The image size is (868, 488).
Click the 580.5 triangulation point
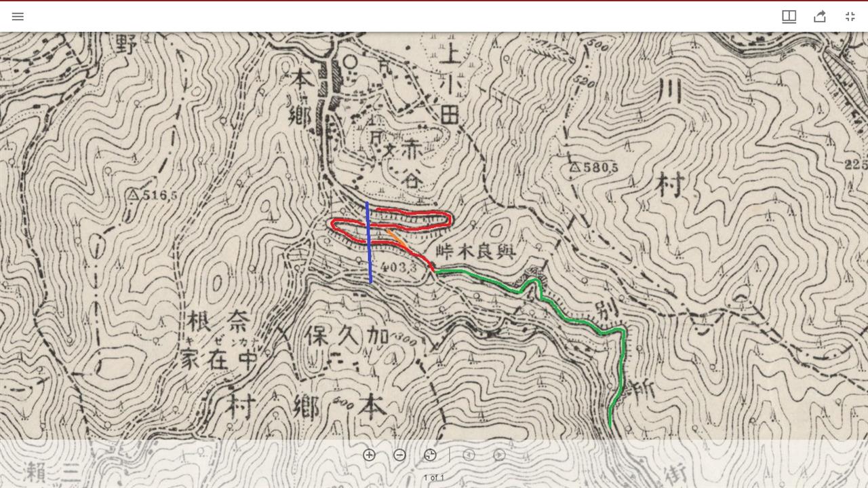click(x=593, y=166)
